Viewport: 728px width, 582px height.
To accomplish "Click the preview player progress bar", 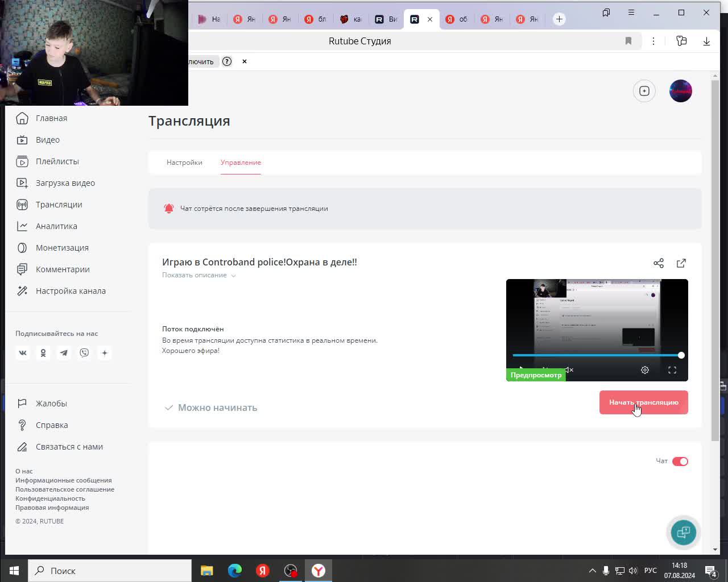I will pyautogui.click(x=597, y=355).
